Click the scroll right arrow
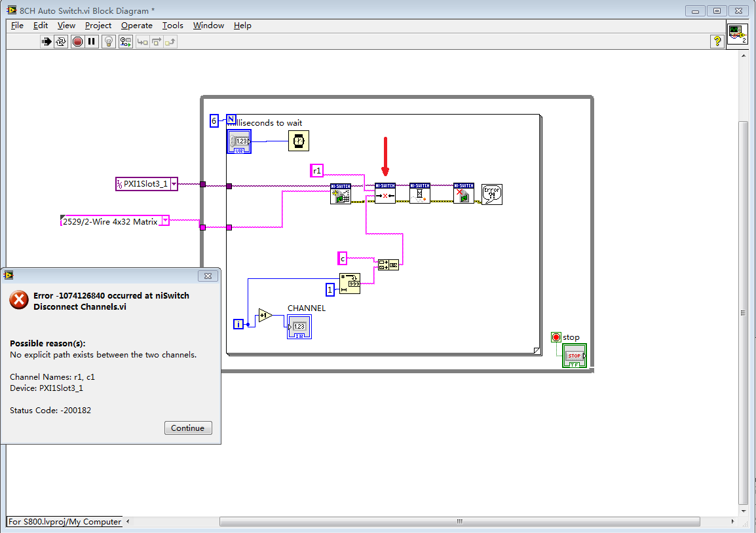The width and height of the screenshot is (756, 533). pyautogui.click(x=733, y=521)
